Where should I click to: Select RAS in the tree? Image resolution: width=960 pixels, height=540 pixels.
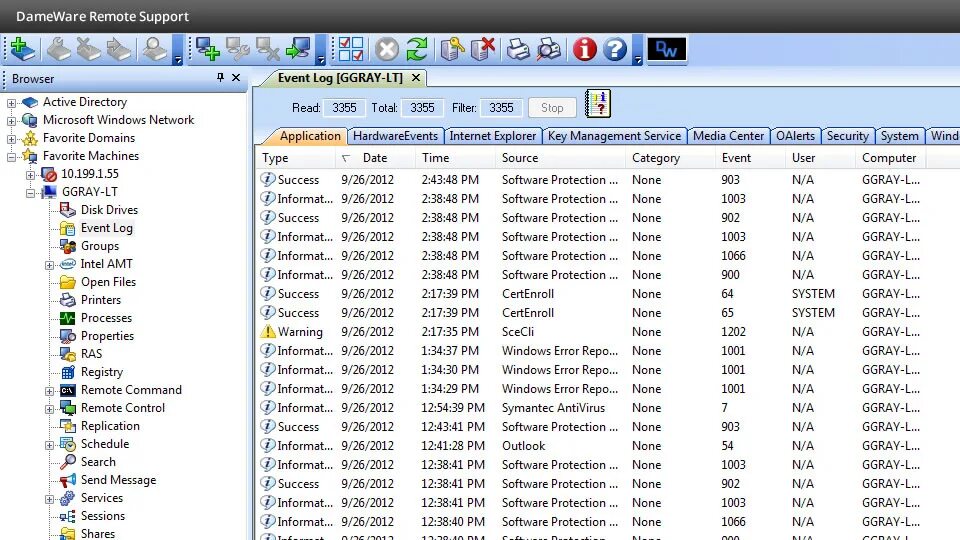pyautogui.click(x=91, y=353)
